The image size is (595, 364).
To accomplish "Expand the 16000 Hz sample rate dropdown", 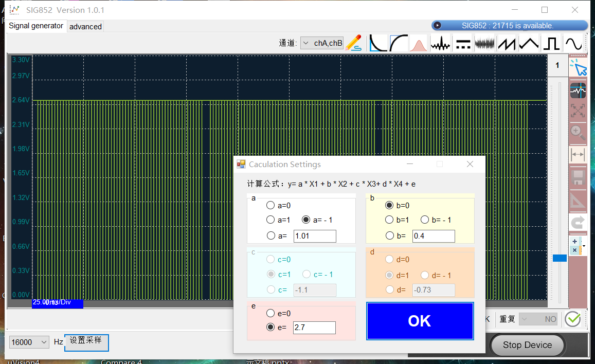I will [x=43, y=342].
